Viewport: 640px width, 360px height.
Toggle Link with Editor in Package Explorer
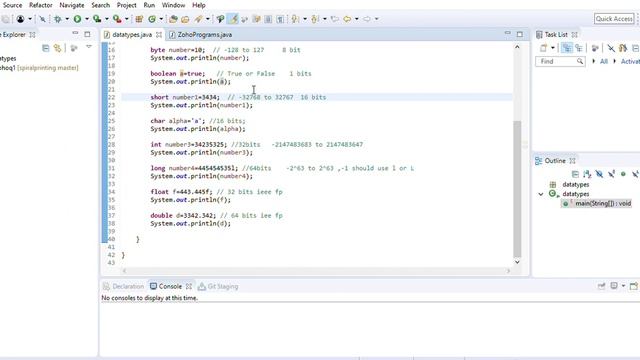point(58,49)
